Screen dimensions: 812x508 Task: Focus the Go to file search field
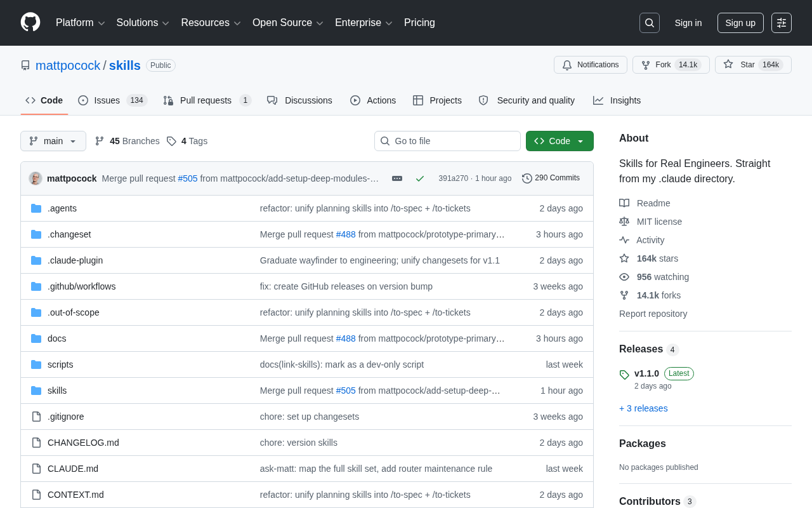(x=447, y=141)
